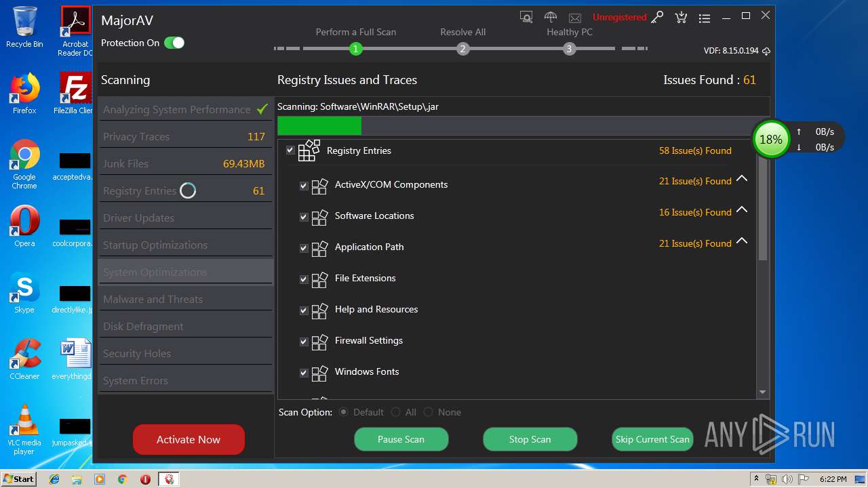Click the Application Path category icon
This screenshot has height=488, width=868.
(x=319, y=247)
